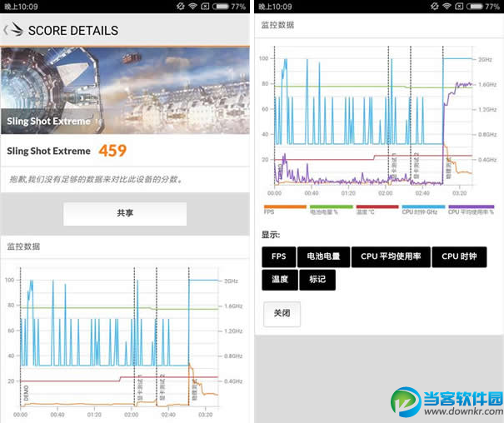
Task: Open the Sling Shot Extreme banner image
Action: [125, 91]
